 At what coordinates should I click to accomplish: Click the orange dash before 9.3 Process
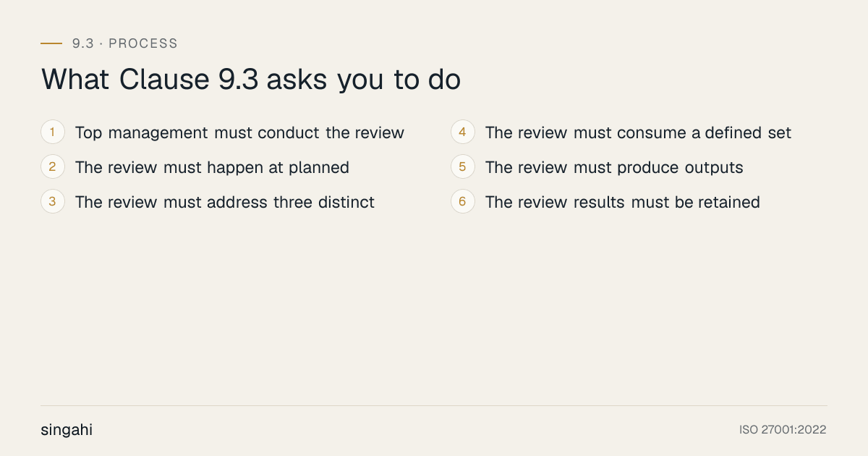click(51, 43)
